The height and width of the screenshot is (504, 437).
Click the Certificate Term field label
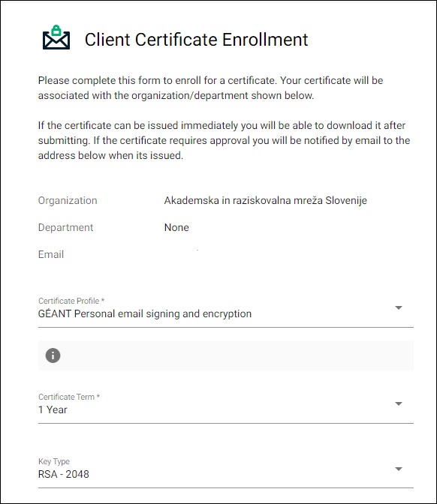click(x=69, y=397)
